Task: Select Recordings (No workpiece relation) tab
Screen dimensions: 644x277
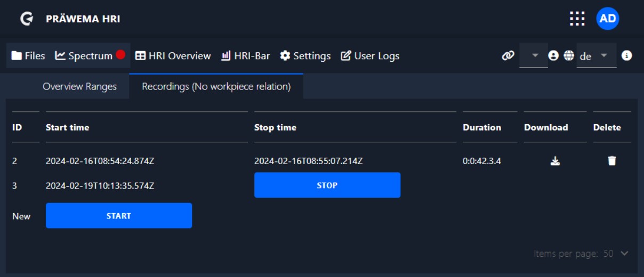Action: click(x=216, y=86)
